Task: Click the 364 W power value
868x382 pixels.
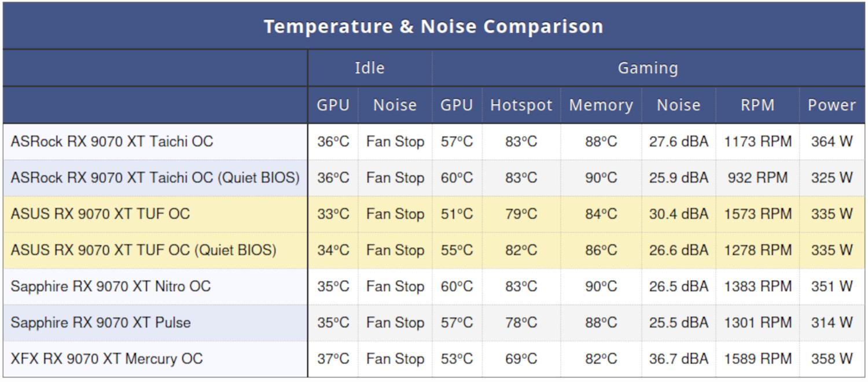Action: tap(832, 141)
